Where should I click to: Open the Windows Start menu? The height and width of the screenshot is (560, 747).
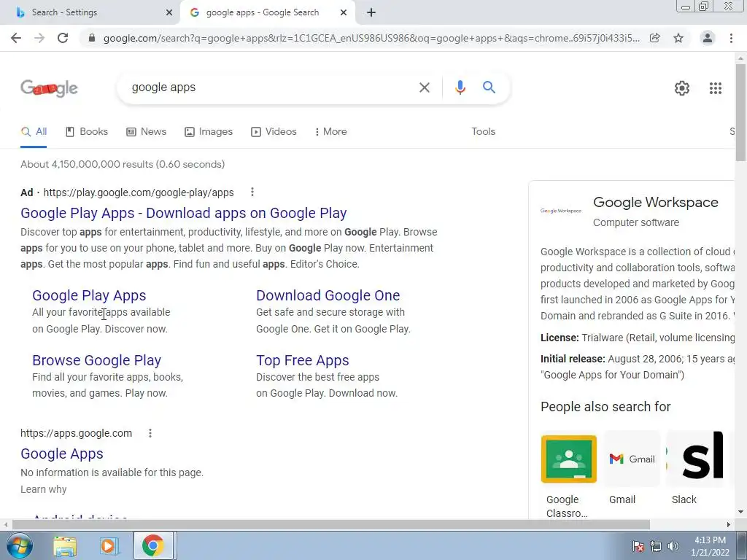19,545
